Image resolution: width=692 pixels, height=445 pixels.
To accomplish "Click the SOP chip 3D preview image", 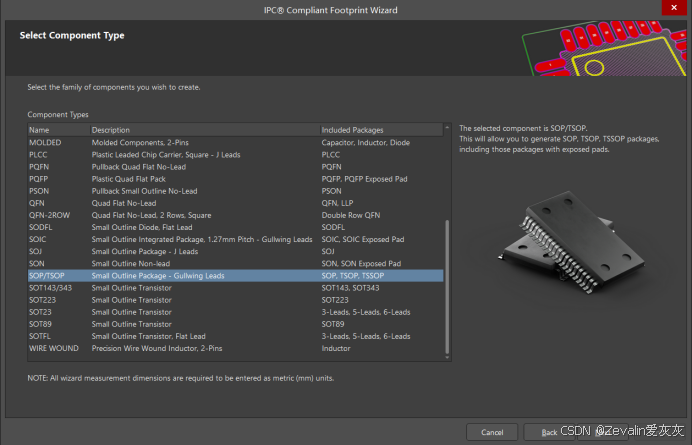I will pos(572,242).
